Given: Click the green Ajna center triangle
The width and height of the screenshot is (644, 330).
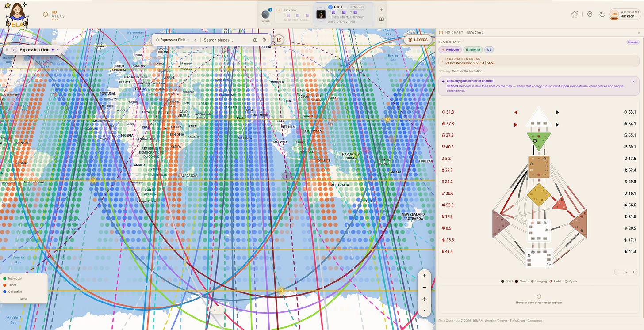Looking at the screenshot, I should click(x=538, y=140).
